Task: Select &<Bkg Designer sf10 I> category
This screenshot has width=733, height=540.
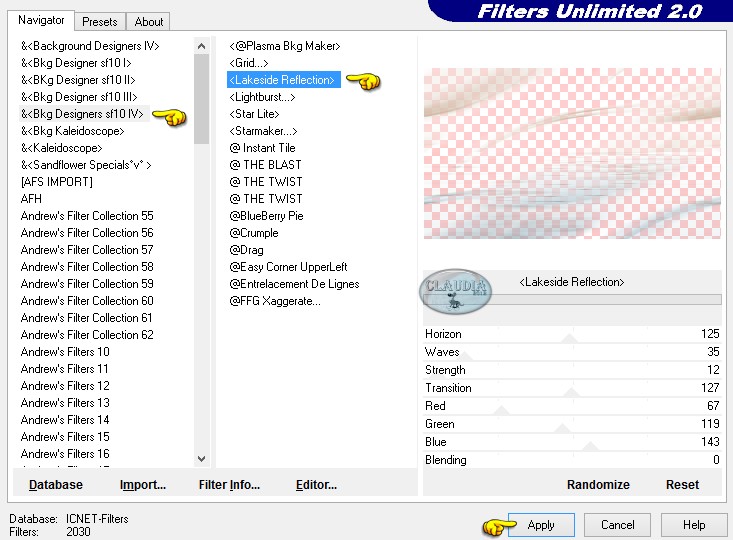Action: click(x=76, y=63)
